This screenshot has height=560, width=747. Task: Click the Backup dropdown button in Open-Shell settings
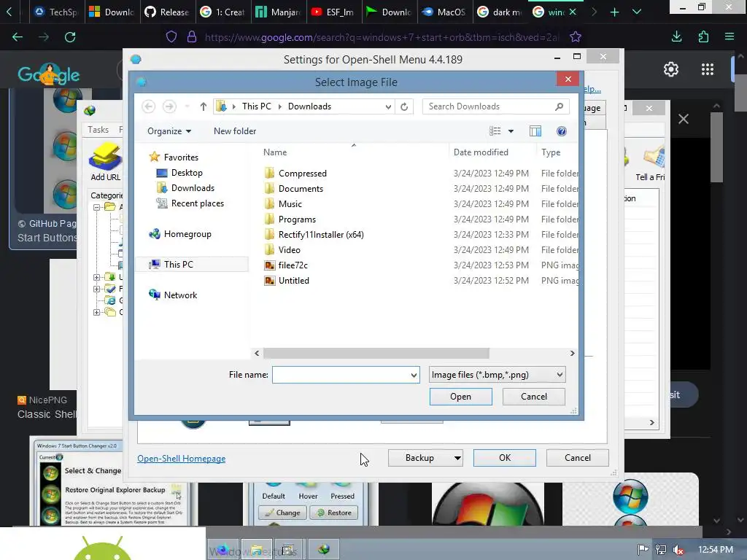point(425,458)
